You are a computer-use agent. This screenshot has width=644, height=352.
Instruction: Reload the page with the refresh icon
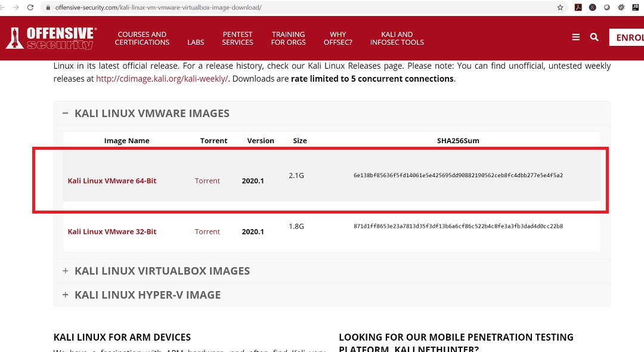tap(30, 7)
